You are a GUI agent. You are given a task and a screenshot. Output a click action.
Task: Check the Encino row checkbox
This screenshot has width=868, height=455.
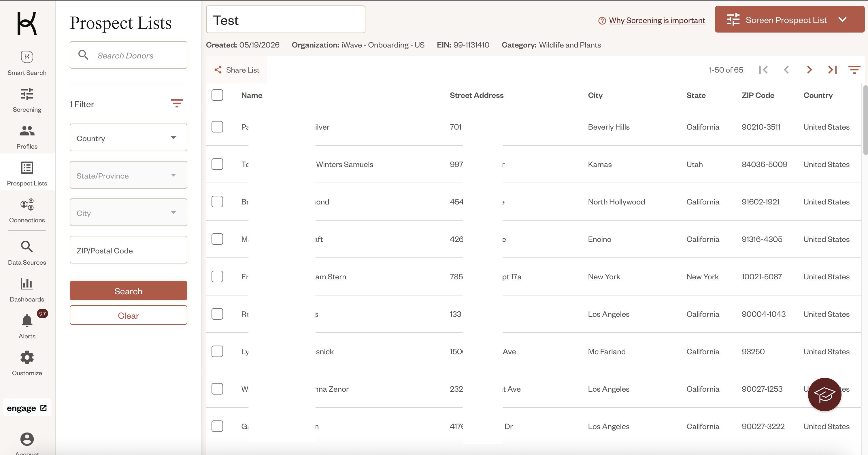217,239
